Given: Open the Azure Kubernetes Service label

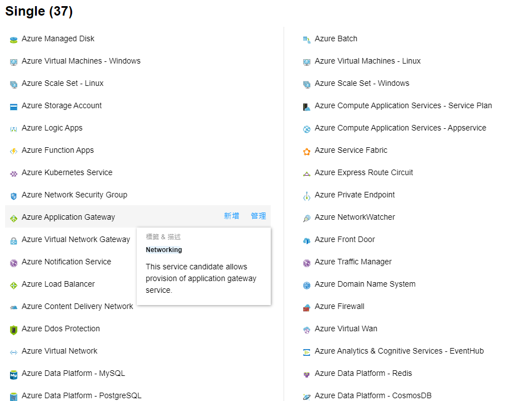Looking at the screenshot, I should coord(67,172).
